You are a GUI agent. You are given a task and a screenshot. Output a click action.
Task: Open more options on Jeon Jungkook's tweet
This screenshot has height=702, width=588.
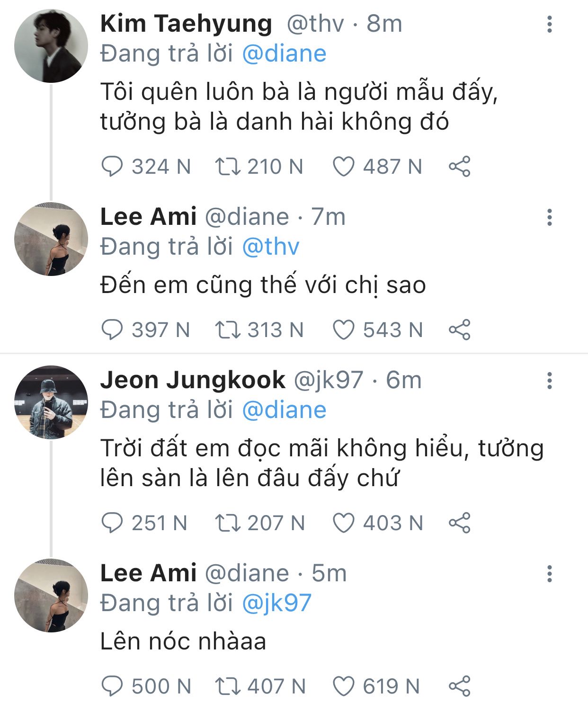click(x=549, y=381)
